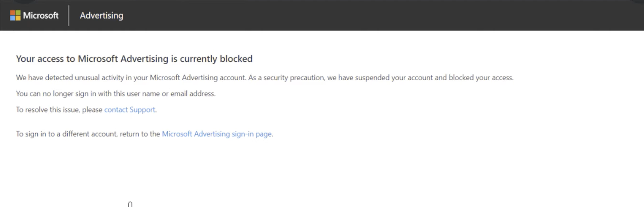Click the "To resolve this issue, please" text
This screenshot has width=644, height=207.
[59, 110]
